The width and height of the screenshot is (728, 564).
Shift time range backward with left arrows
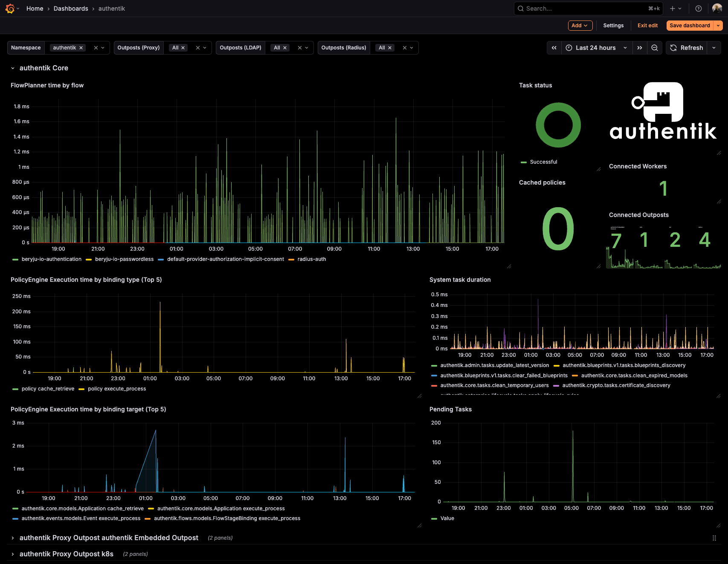pyautogui.click(x=554, y=48)
